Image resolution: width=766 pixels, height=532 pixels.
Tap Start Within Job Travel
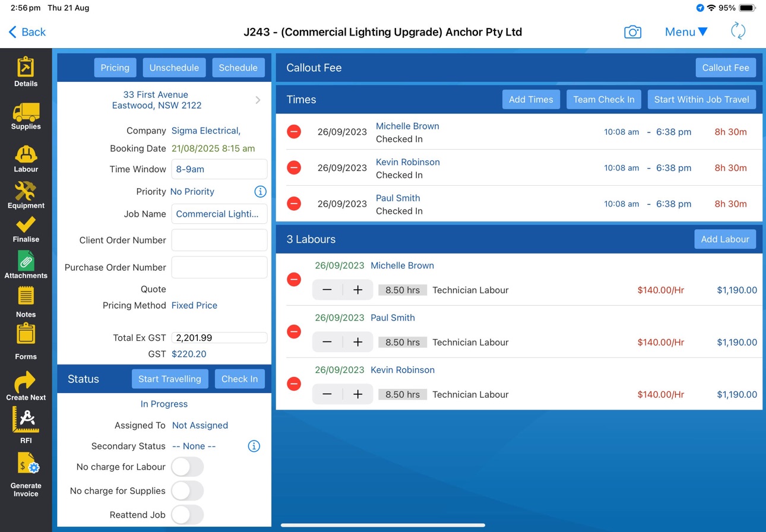(x=702, y=100)
